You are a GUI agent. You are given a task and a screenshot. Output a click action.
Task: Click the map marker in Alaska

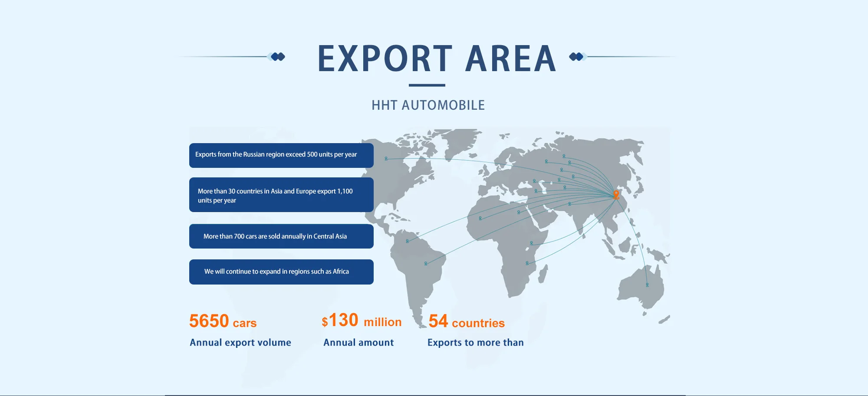tap(386, 159)
